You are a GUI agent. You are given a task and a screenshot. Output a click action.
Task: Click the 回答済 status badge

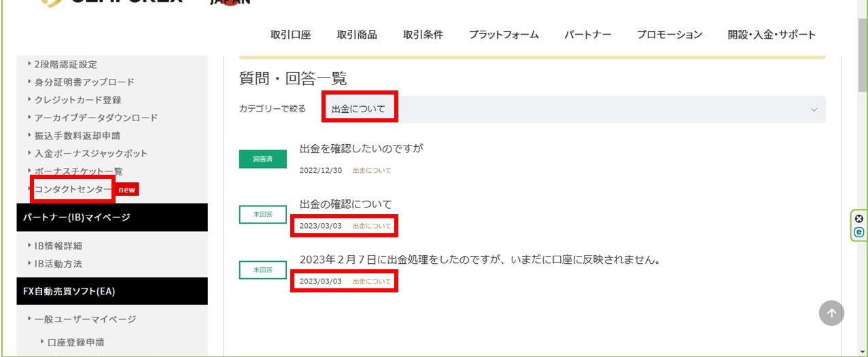click(262, 159)
